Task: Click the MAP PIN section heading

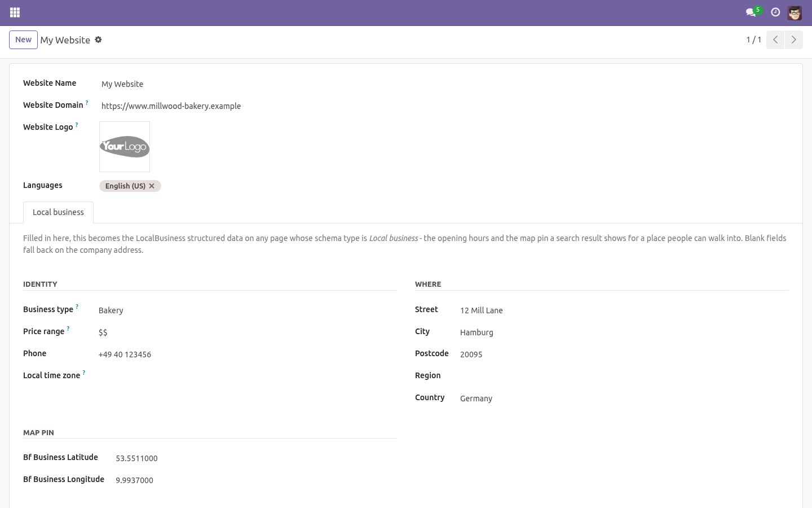Action: tap(38, 432)
